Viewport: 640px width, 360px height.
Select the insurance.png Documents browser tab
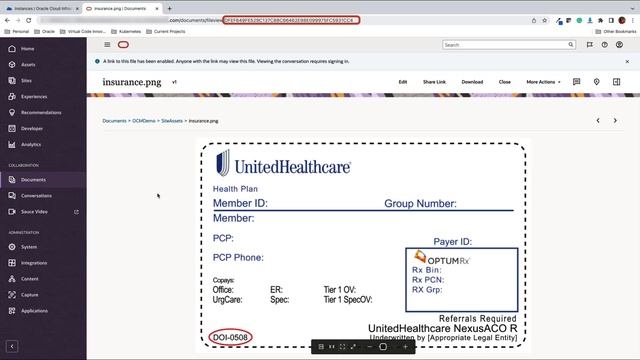pos(121,9)
